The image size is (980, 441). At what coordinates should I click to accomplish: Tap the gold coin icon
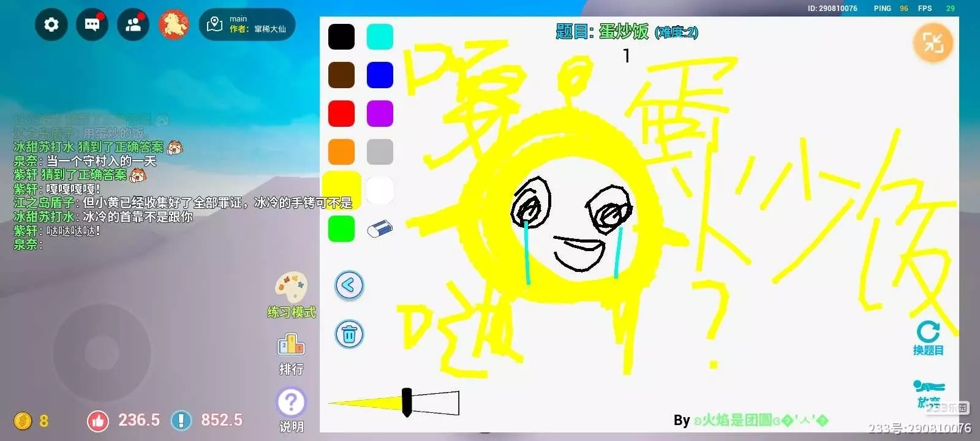[x=23, y=421]
